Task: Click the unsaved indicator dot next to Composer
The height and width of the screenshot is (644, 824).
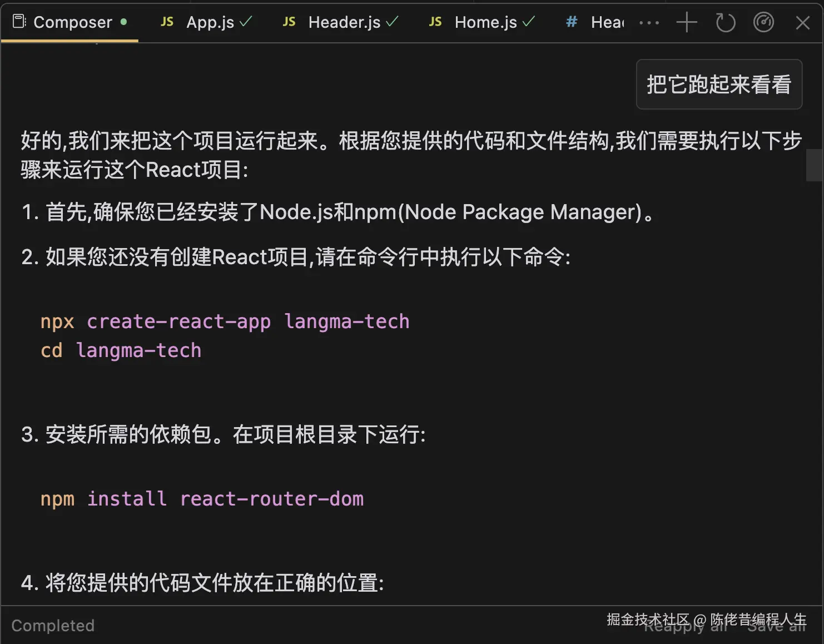Action: click(124, 23)
